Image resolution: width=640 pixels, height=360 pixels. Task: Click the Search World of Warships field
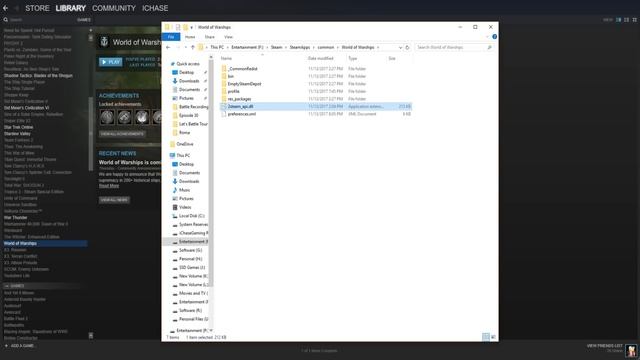(x=454, y=47)
